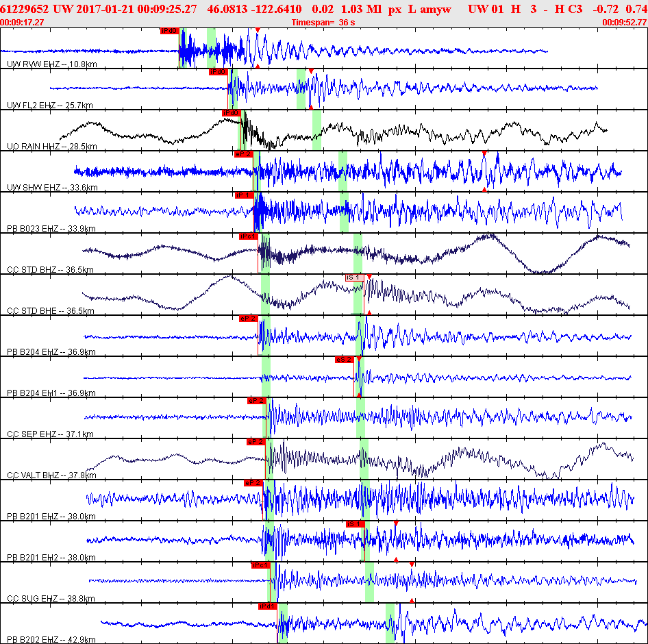Click station label UW SHW EHZ -- 33.6km
The image size is (648, 644).
pos(53,187)
